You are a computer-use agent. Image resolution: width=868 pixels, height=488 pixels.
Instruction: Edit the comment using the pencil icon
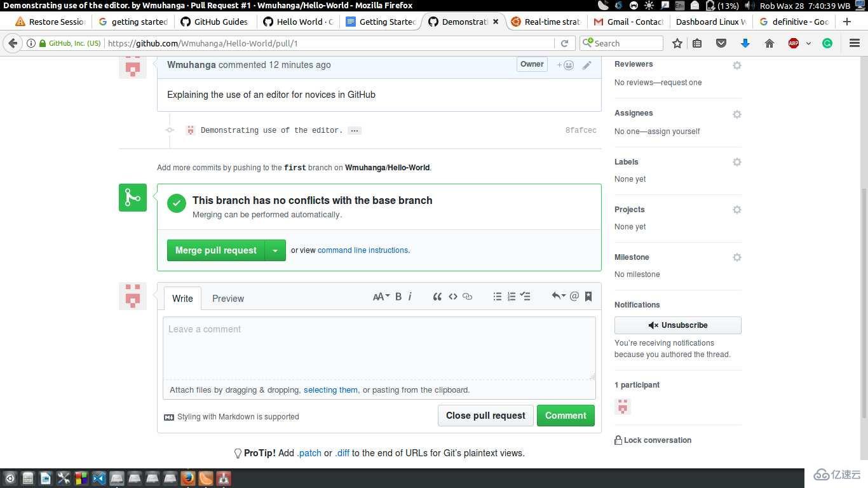587,65
